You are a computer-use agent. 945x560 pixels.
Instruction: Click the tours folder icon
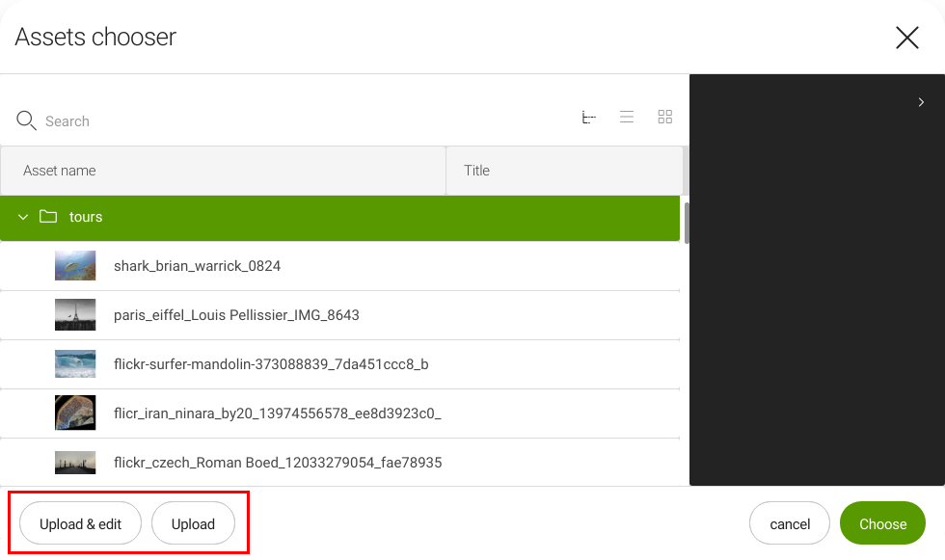(x=48, y=217)
